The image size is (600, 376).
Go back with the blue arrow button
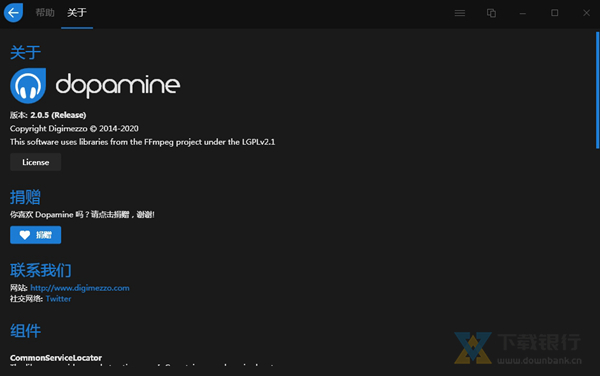tap(13, 13)
